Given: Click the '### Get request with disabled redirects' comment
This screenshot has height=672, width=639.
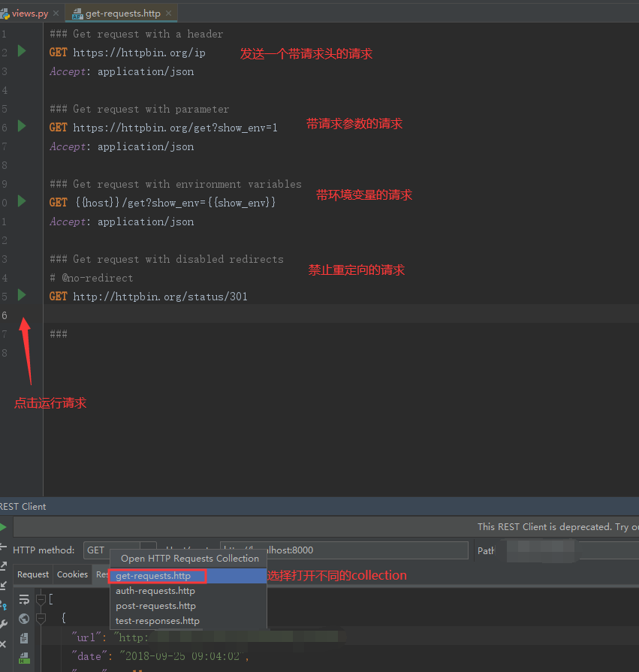Looking at the screenshot, I should coord(167,259).
